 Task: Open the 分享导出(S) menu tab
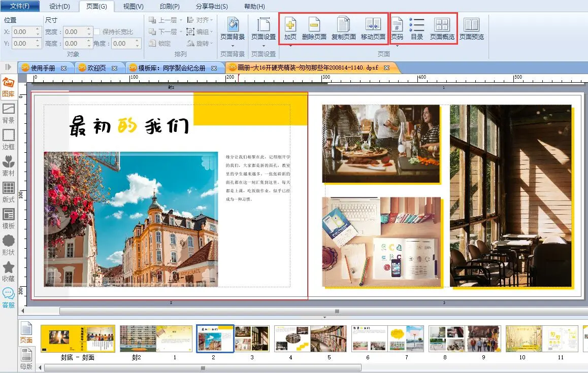[212, 6]
